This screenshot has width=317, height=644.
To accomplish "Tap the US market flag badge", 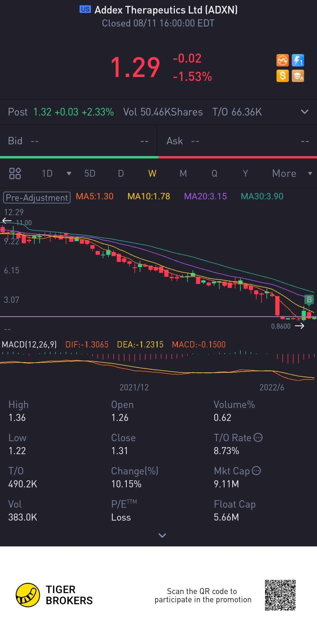I will (x=85, y=9).
